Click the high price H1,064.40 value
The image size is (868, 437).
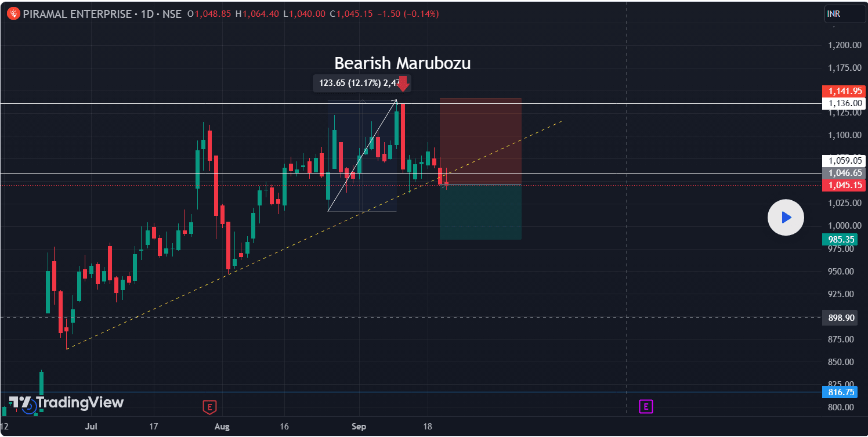258,13
